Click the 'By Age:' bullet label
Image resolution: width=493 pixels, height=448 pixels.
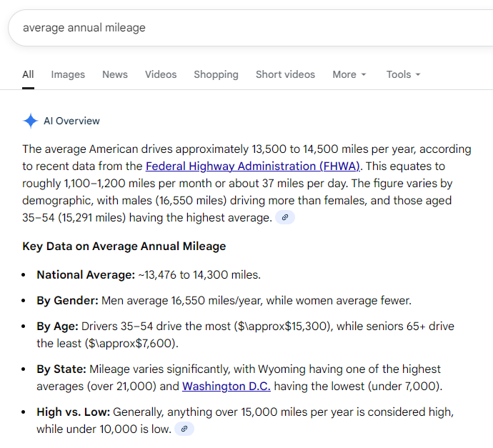pyautogui.click(x=57, y=327)
